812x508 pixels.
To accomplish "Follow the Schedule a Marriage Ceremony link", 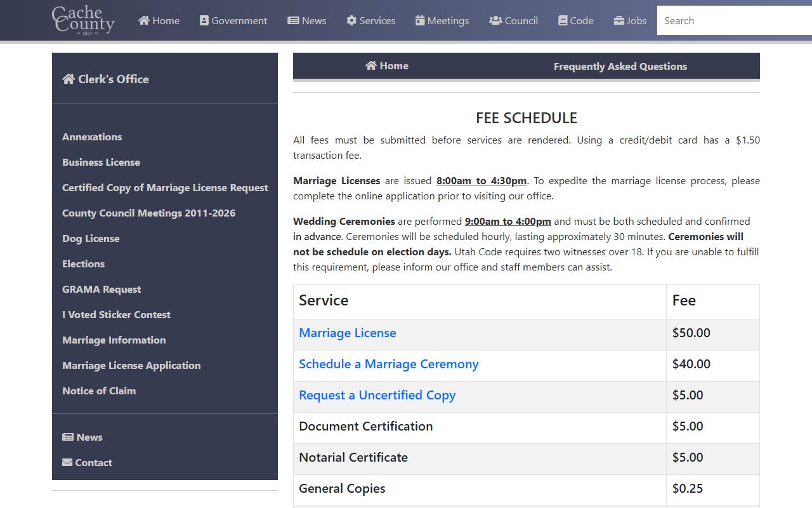I will 388,364.
